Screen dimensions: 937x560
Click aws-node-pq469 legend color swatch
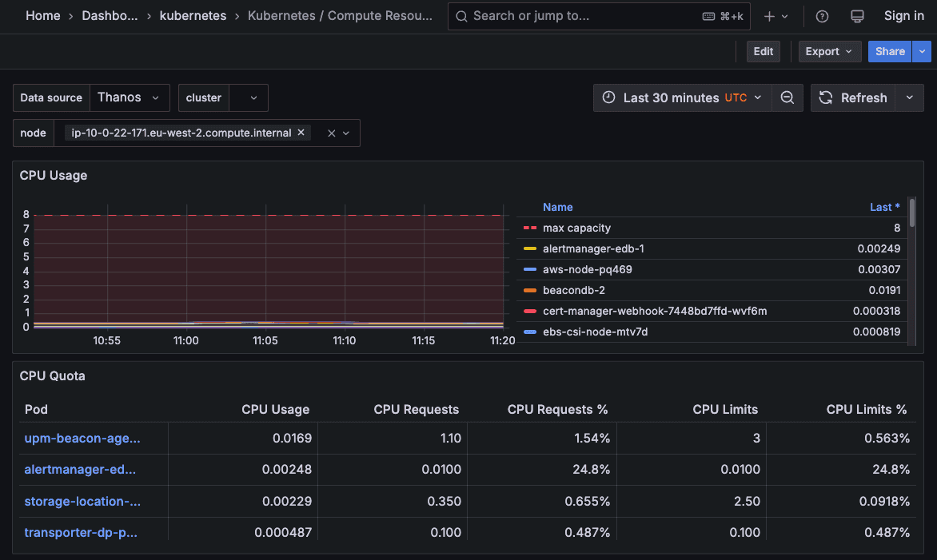(x=529, y=269)
